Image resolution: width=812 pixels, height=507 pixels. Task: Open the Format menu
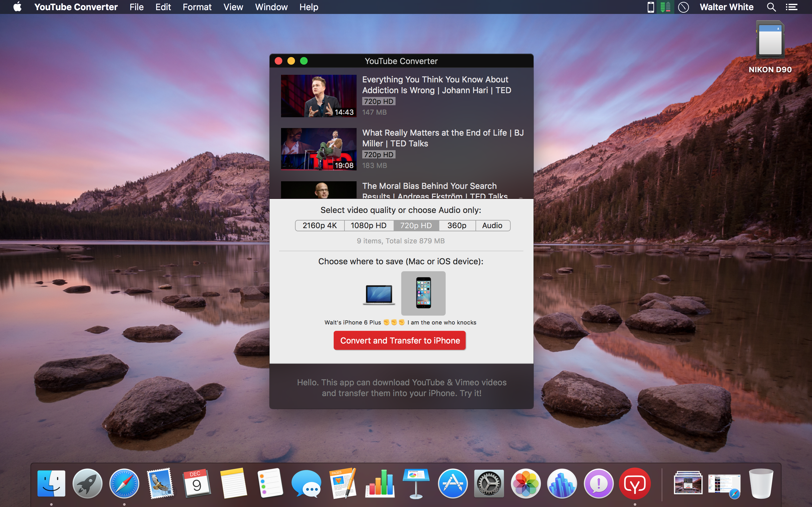click(197, 7)
